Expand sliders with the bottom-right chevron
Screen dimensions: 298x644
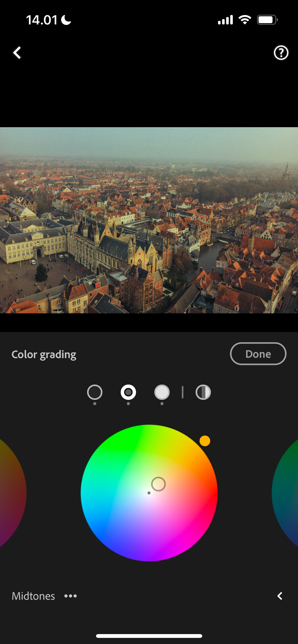280,596
